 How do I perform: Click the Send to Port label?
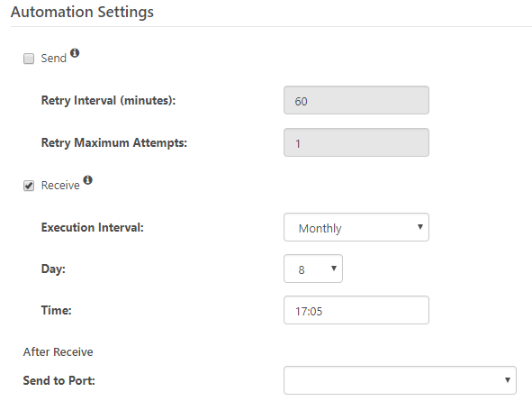59,380
